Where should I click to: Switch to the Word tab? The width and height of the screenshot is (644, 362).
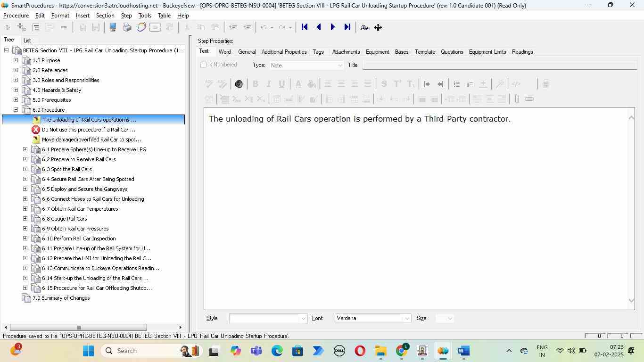224,52
